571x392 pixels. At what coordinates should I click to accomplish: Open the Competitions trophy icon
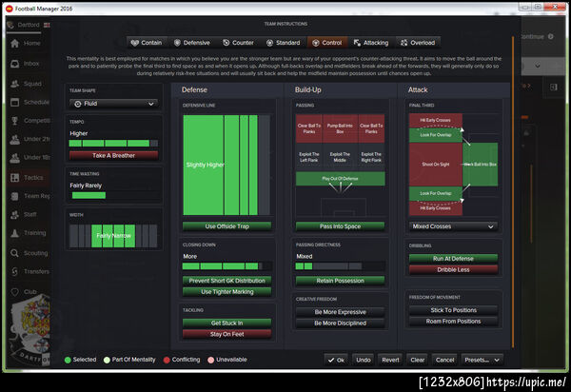click(14, 121)
